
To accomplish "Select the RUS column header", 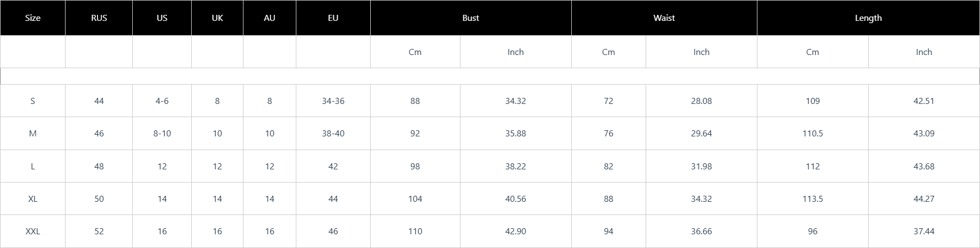I will click(99, 18).
